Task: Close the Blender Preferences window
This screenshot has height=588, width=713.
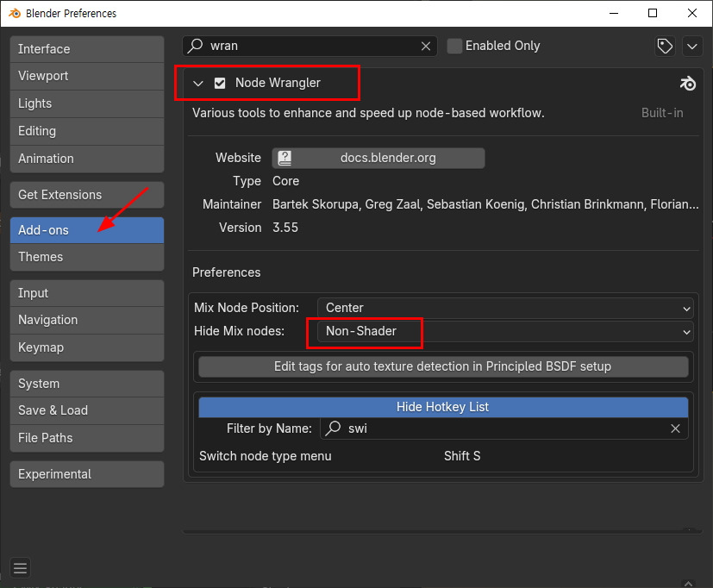Action: click(692, 13)
